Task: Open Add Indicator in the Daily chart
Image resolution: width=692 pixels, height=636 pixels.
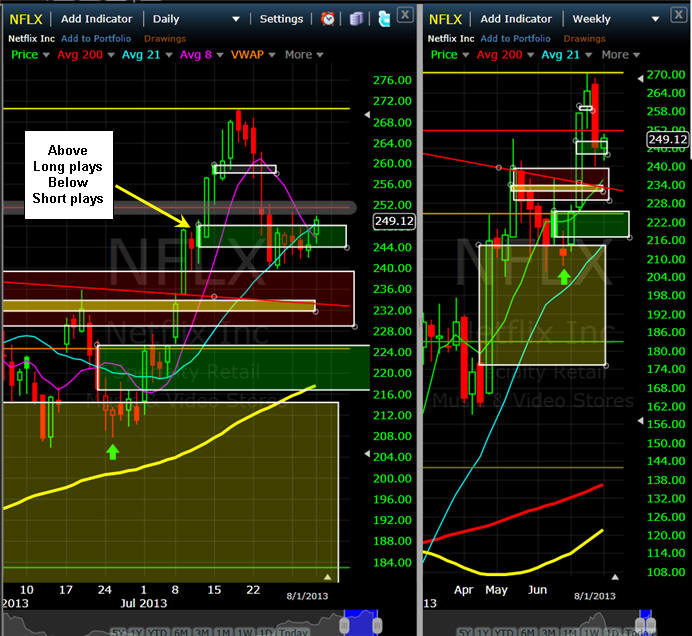Action: click(x=96, y=19)
